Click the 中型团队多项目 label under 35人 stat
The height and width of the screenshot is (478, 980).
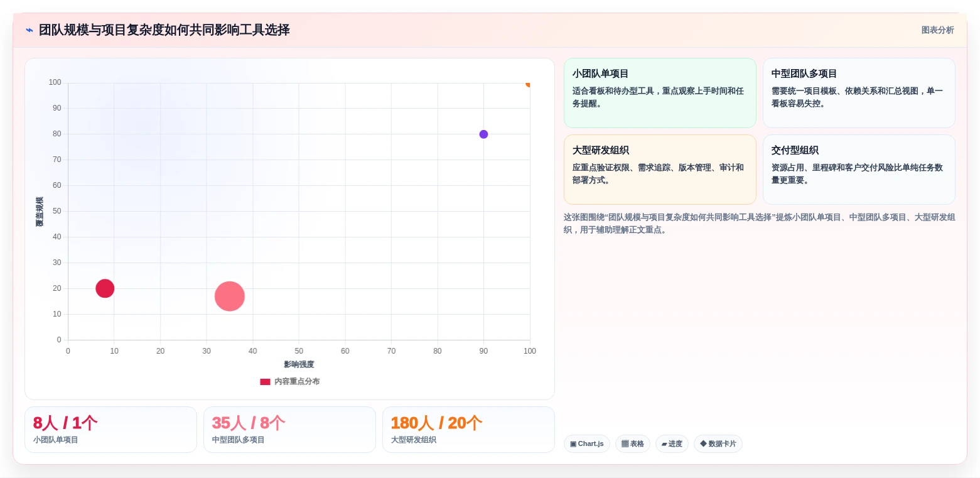point(239,440)
